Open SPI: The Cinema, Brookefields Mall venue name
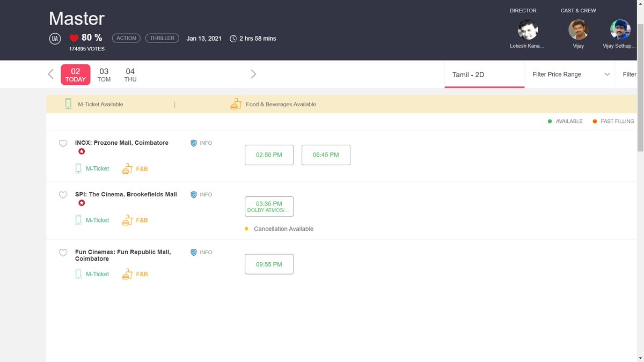The image size is (644, 362). [126, 194]
